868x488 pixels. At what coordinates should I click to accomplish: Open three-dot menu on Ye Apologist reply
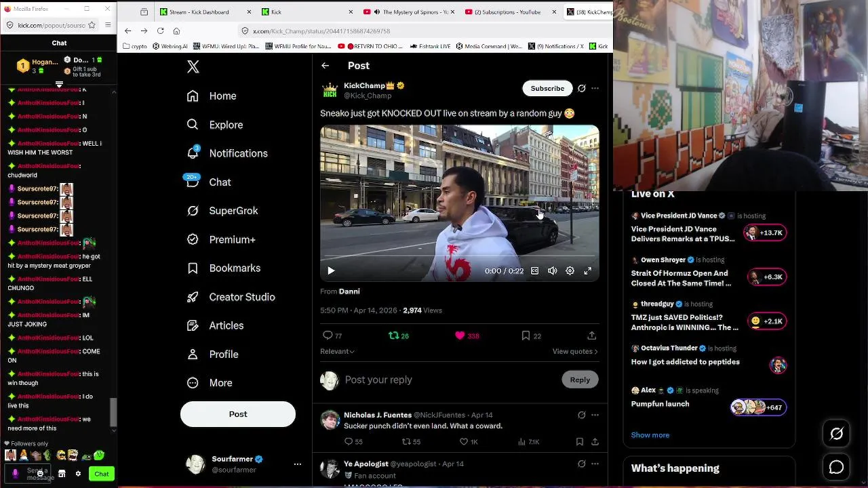pos(595,464)
